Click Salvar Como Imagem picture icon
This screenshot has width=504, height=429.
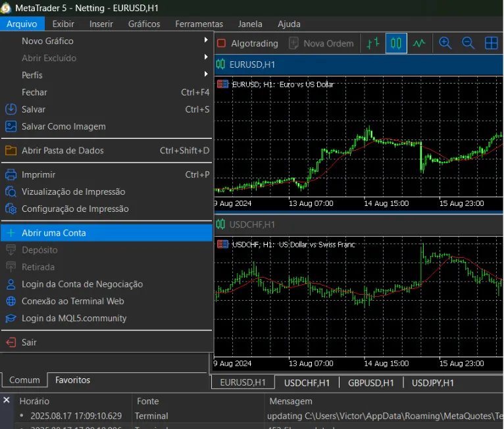(11, 126)
